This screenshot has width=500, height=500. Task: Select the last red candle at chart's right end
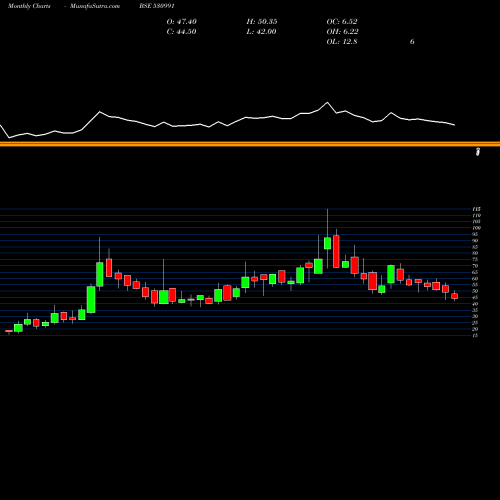tap(455, 296)
